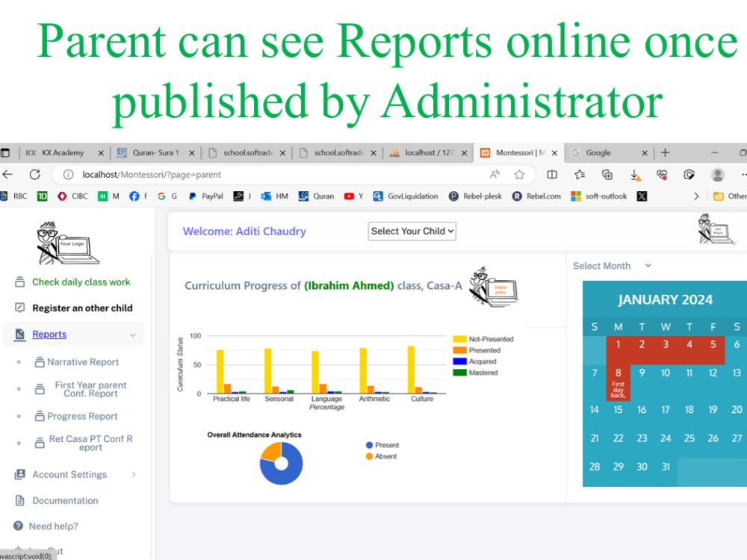Go back with the browser back arrow

[x=7, y=175]
